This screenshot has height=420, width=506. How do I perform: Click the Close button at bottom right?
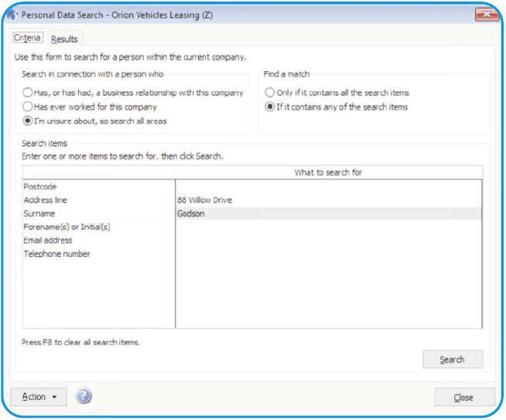[x=463, y=398]
